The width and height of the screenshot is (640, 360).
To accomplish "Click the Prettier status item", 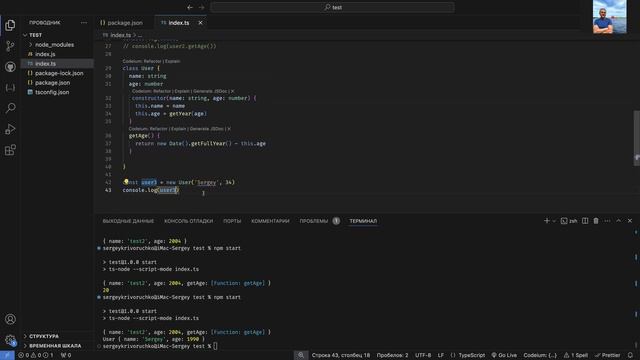I will (x=607, y=355).
